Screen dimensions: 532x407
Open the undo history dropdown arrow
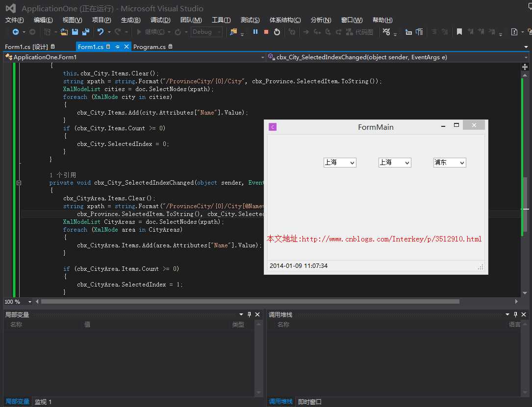point(109,32)
